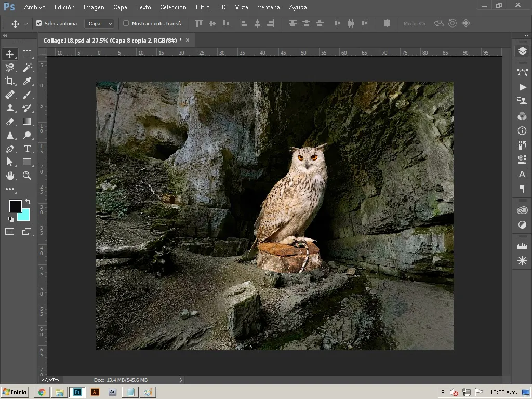Expand the right panel dock arrows
Image resolution: width=532 pixels, height=399 pixels.
pyautogui.click(x=526, y=36)
